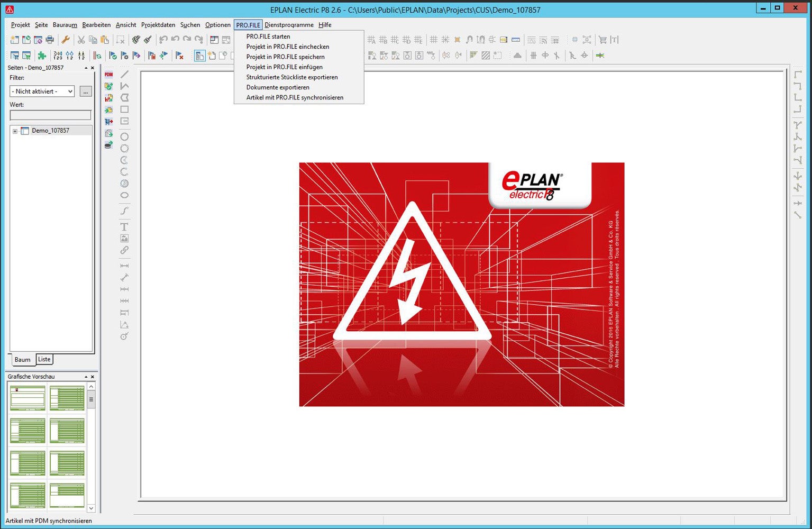The width and height of the screenshot is (812, 529).
Task: Open the Dienstprogramme menu
Action: (x=289, y=25)
